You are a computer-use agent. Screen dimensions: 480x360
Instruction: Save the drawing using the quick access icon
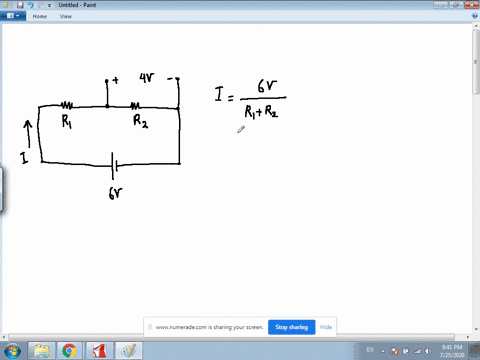pyautogui.click(x=20, y=5)
